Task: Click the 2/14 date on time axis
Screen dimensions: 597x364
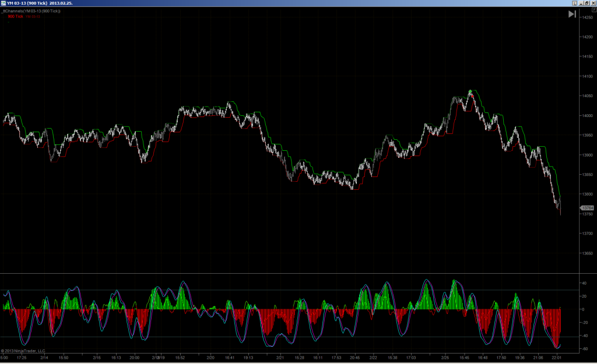Action: [44, 358]
